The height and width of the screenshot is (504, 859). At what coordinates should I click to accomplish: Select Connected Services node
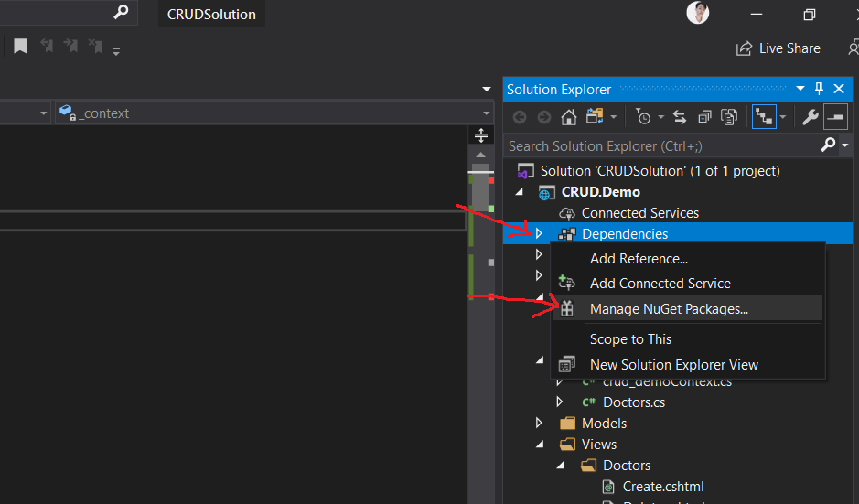pyautogui.click(x=639, y=213)
